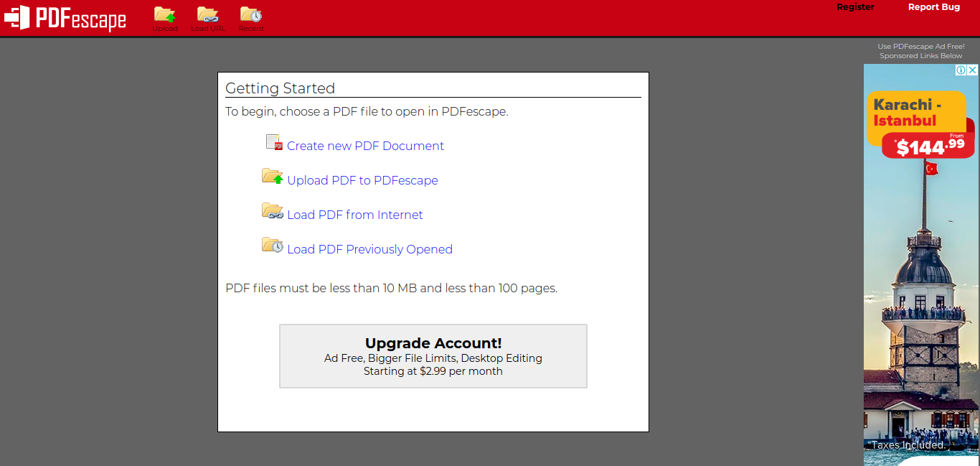
Task: Open the Recent toolbar icon
Action: (251, 19)
